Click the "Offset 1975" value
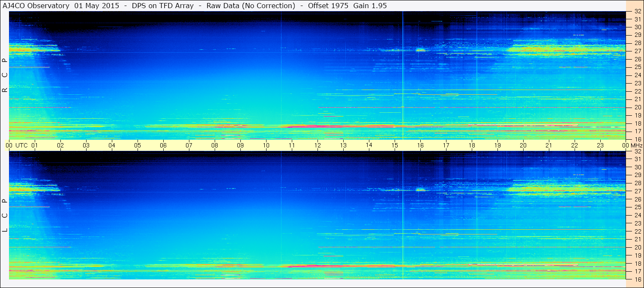The image size is (644, 288). (x=328, y=6)
